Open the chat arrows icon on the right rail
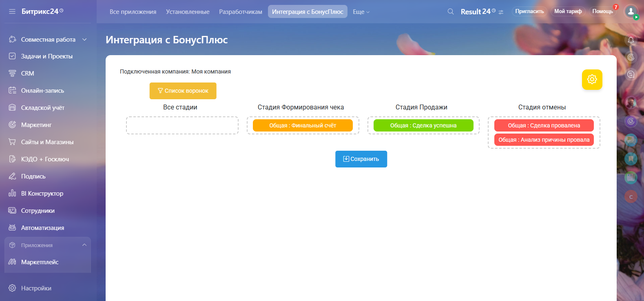Image resolution: width=644 pixels, height=301 pixels. [631, 74]
